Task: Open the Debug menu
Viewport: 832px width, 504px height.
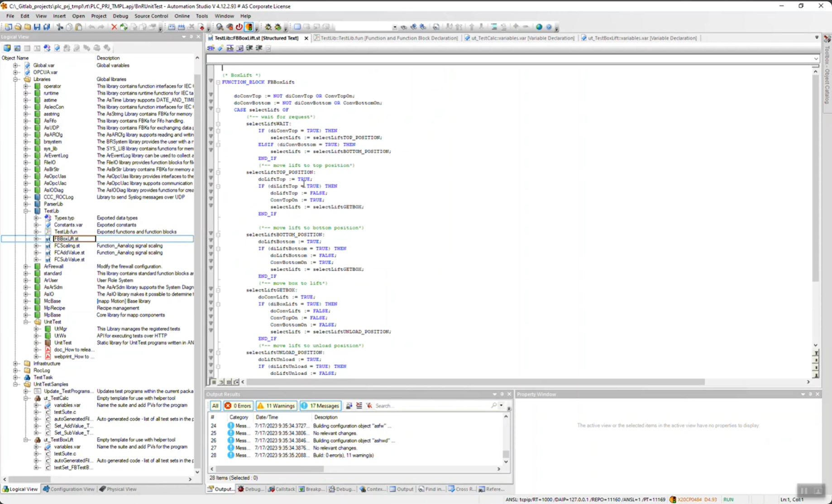Action: pos(120,16)
